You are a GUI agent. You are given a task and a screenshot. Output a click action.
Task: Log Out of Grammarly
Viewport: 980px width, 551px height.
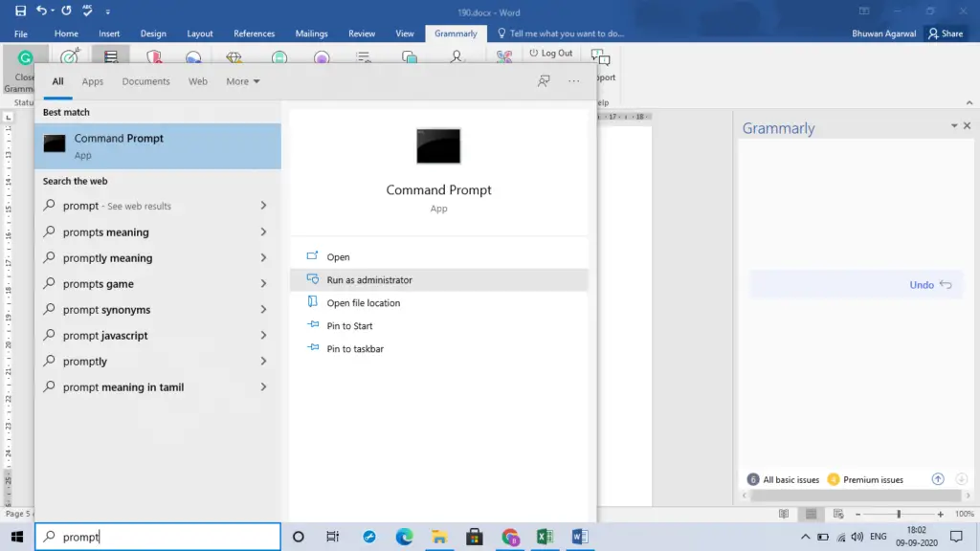pos(550,54)
